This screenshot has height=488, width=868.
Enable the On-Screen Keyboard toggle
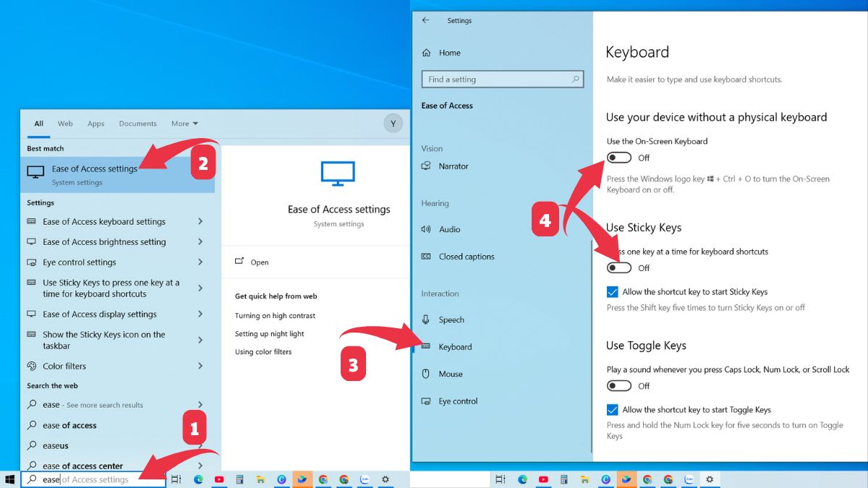619,157
